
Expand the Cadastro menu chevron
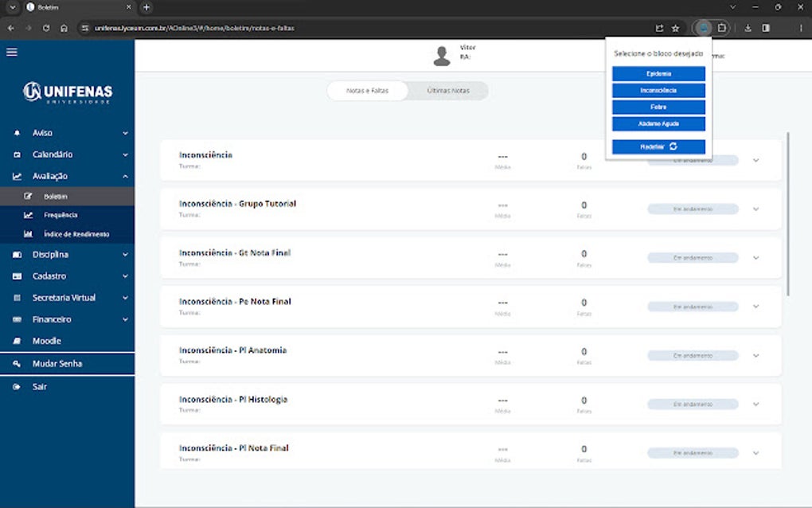click(x=125, y=276)
